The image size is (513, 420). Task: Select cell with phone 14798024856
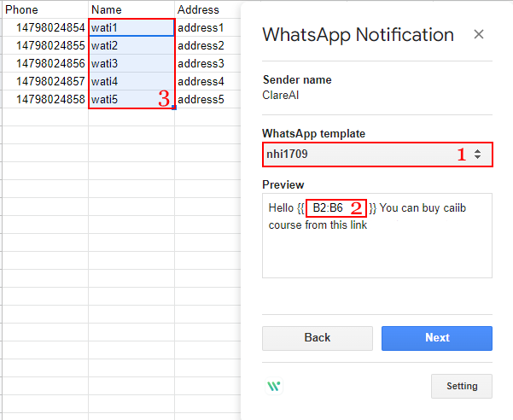click(45, 63)
